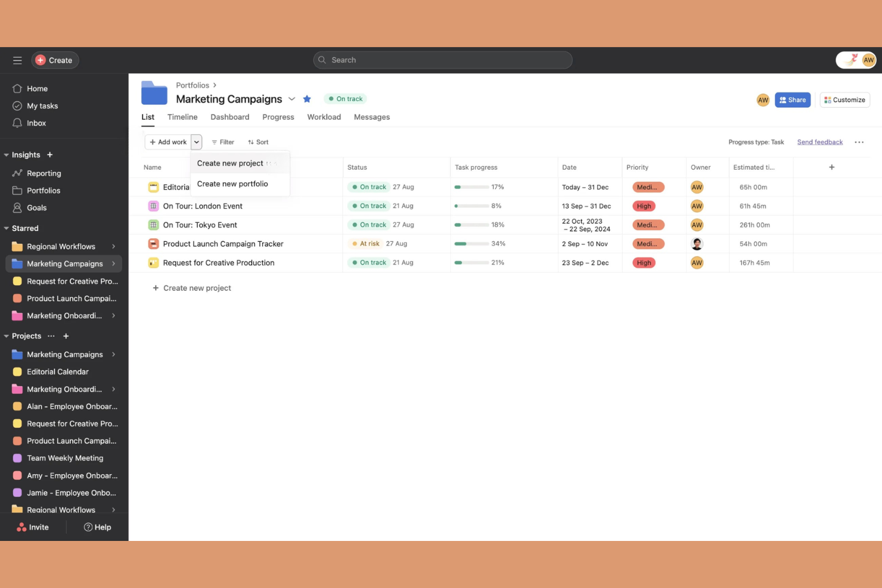Click At risk status on Product Launch
Image resolution: width=882 pixels, height=588 pixels.
pos(365,244)
